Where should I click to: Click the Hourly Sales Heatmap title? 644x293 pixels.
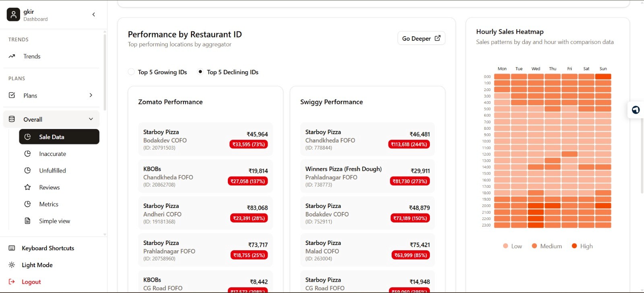(x=510, y=31)
